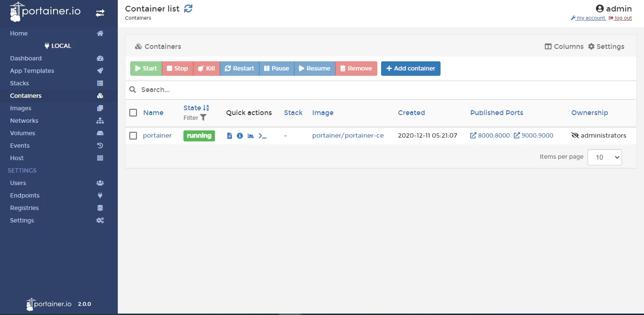Click the red Remove button
Image resolution: width=644 pixels, height=315 pixels.
tap(356, 69)
